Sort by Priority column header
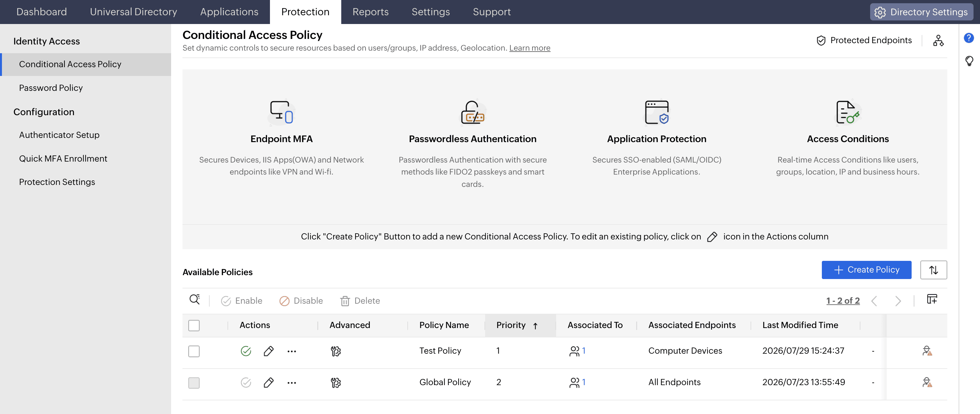 [x=520, y=325]
